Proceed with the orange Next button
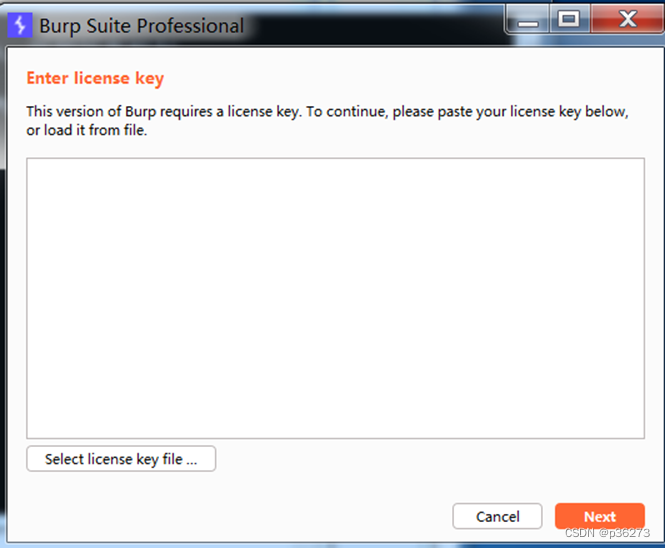 [600, 516]
